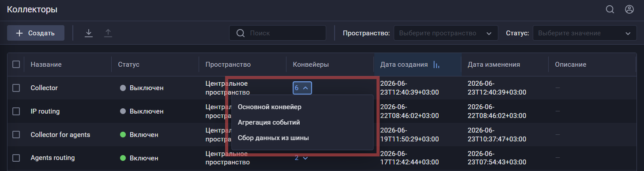644x171 pixels.
Task: Sort by the Статус column header
Action: click(128, 65)
